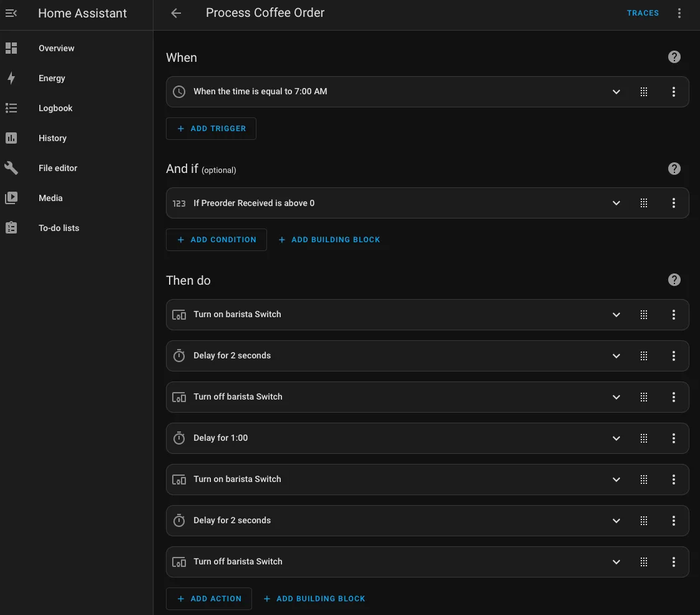Screen dimensions: 700x615
Task: Expand the first Turn on barista Switch action
Action: point(616,315)
